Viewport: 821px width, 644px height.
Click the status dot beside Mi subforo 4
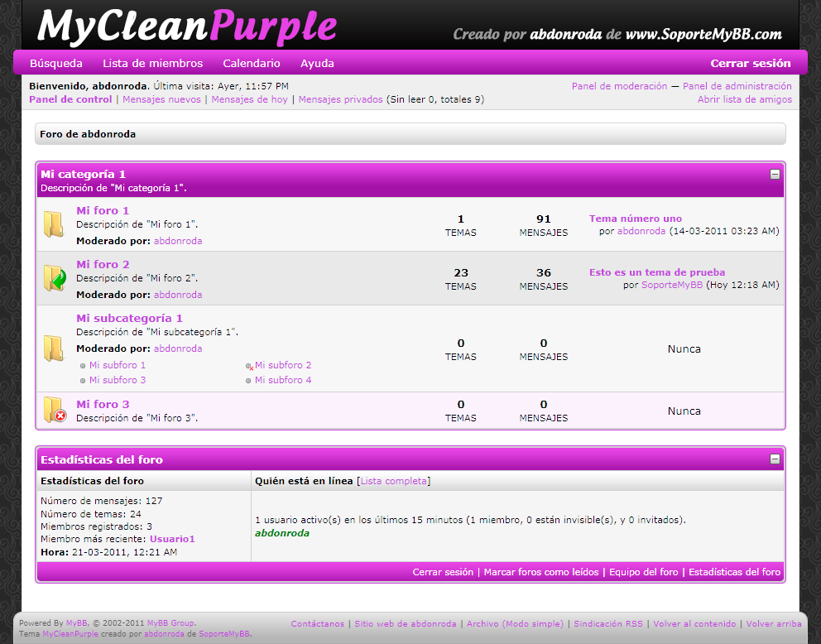[248, 381]
